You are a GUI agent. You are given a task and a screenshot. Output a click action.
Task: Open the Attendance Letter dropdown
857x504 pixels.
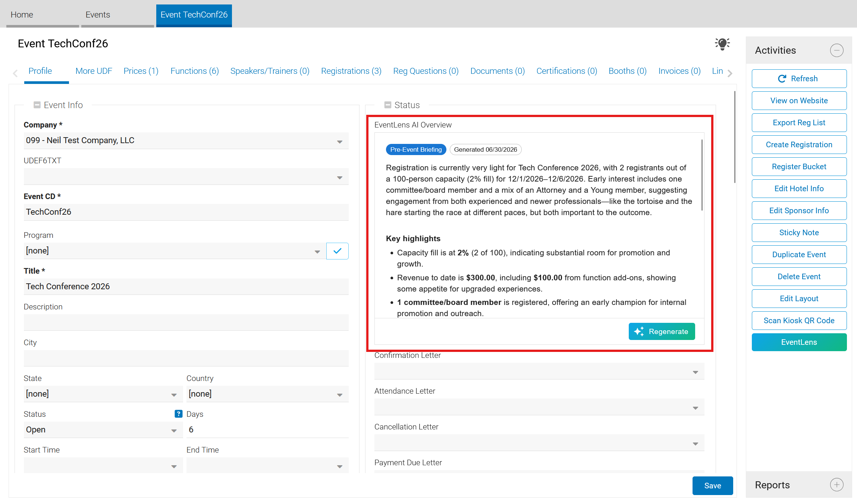click(539, 407)
